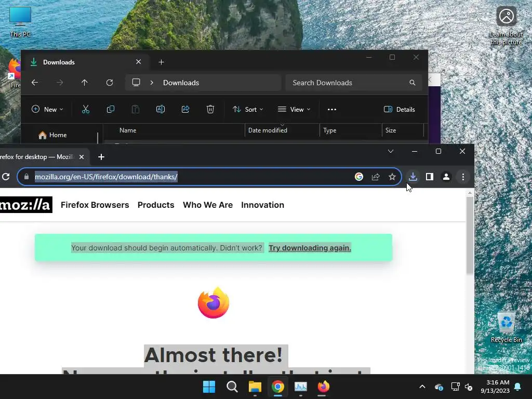Open File Explorer from taskbar
Viewport: 532px width, 399px height.
[255, 387]
